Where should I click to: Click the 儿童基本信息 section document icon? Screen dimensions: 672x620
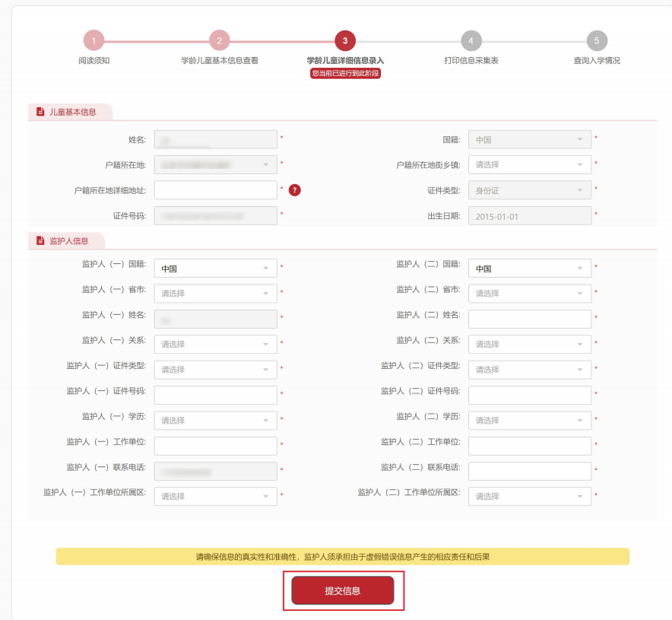tap(41, 112)
